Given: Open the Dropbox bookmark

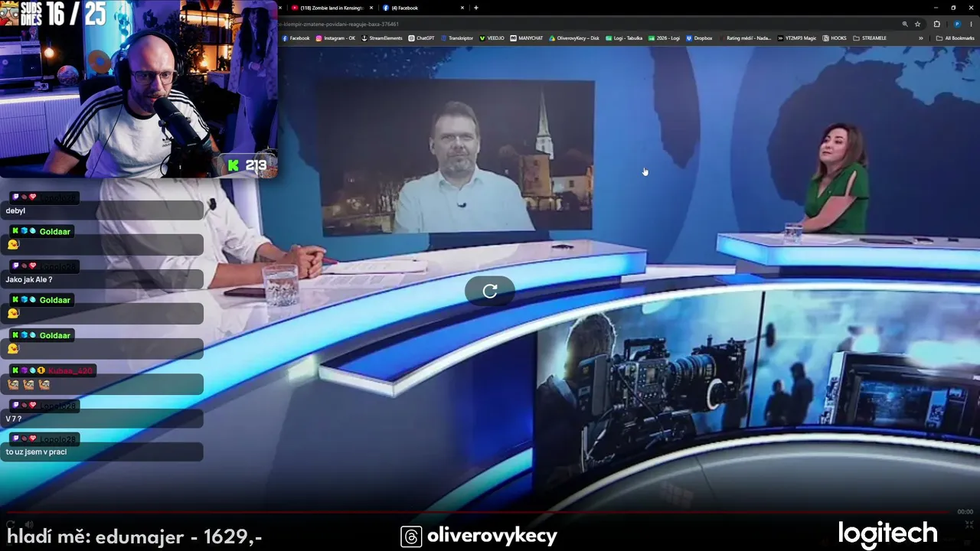Looking at the screenshot, I should pos(699,38).
